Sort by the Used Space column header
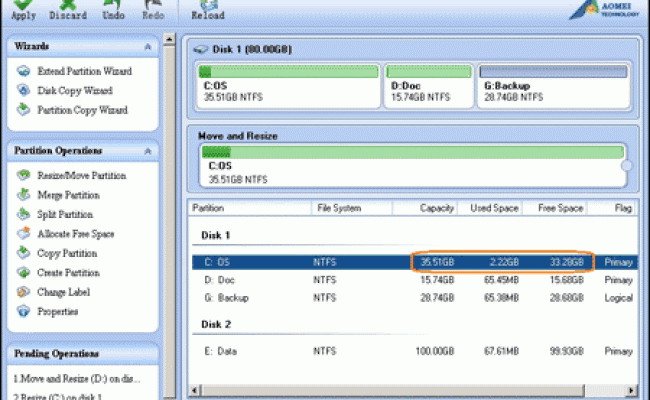Viewport: 650px width, 400px height. (490, 208)
